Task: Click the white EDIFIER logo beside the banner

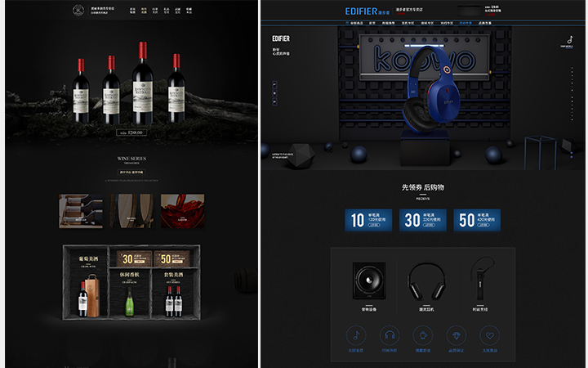Action: [x=281, y=38]
